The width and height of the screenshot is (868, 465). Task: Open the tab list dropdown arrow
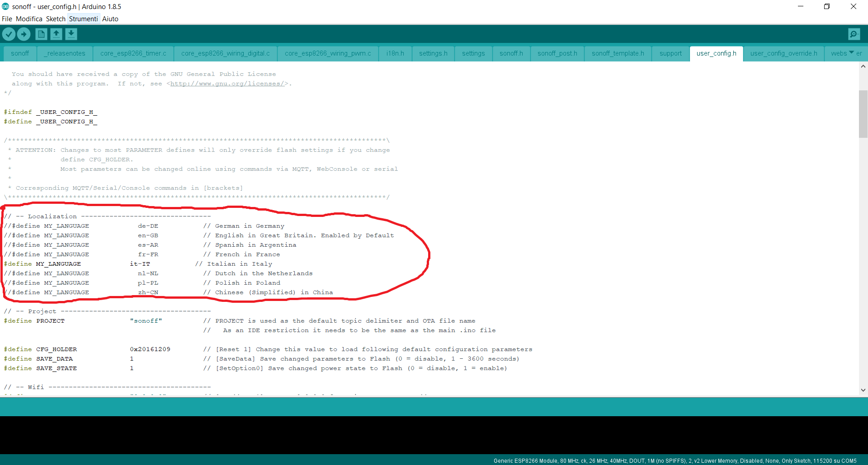click(x=851, y=53)
